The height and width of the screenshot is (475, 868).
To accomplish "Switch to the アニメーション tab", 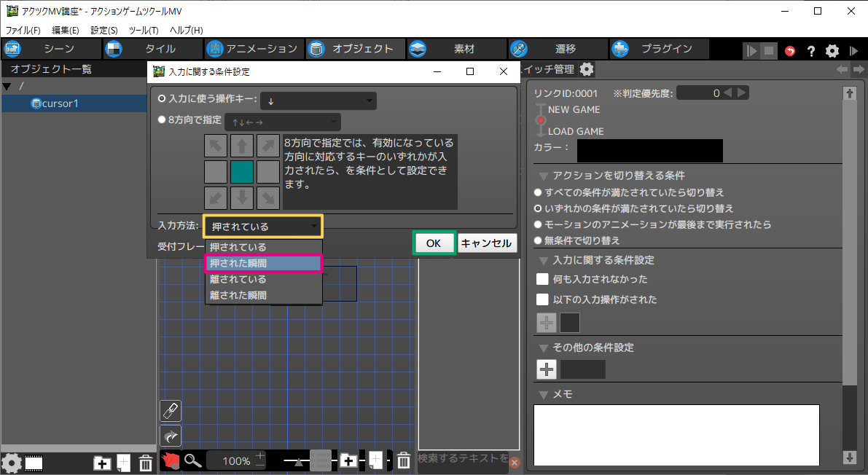I will pos(252,49).
